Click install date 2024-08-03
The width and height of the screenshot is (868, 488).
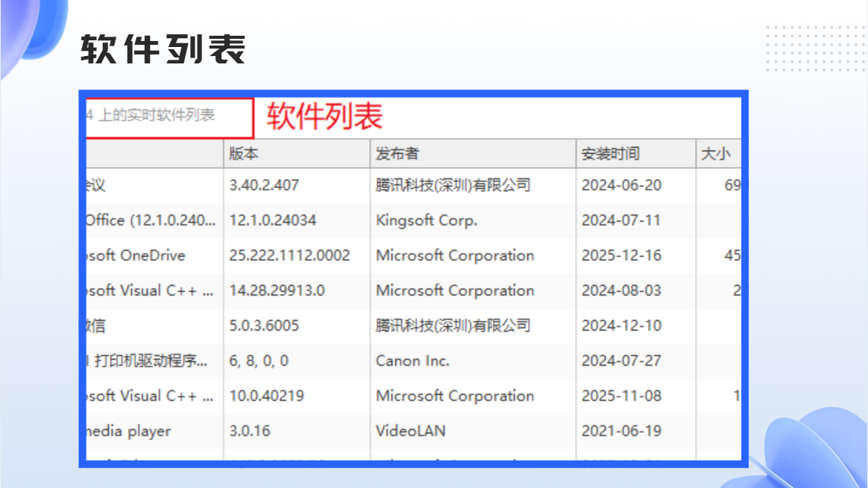click(621, 290)
